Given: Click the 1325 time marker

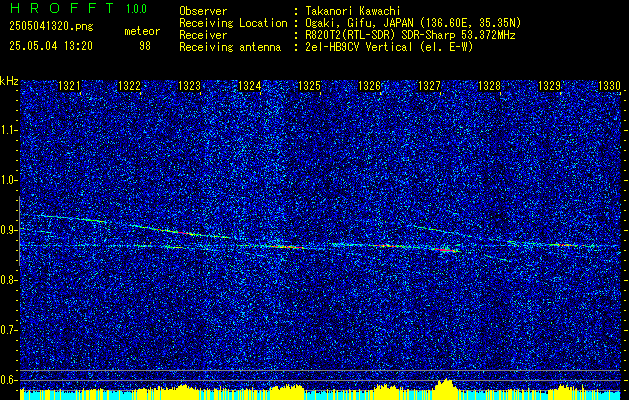Looking at the screenshot, I should tap(310, 85).
